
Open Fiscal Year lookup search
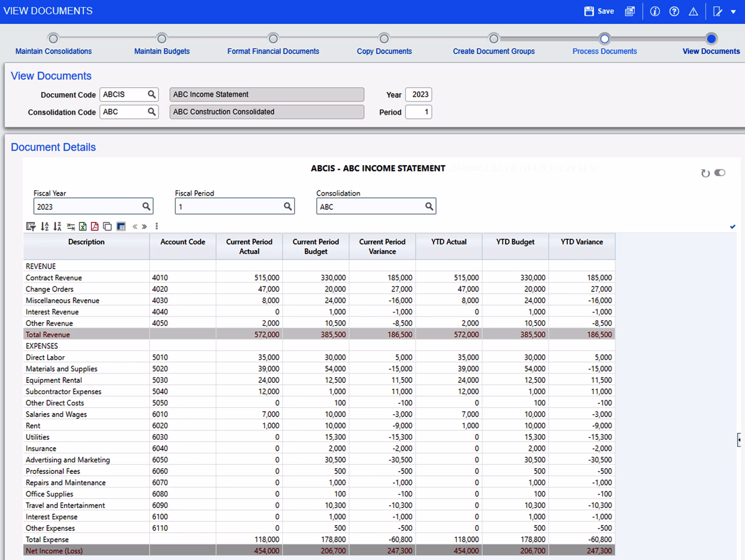coord(146,206)
